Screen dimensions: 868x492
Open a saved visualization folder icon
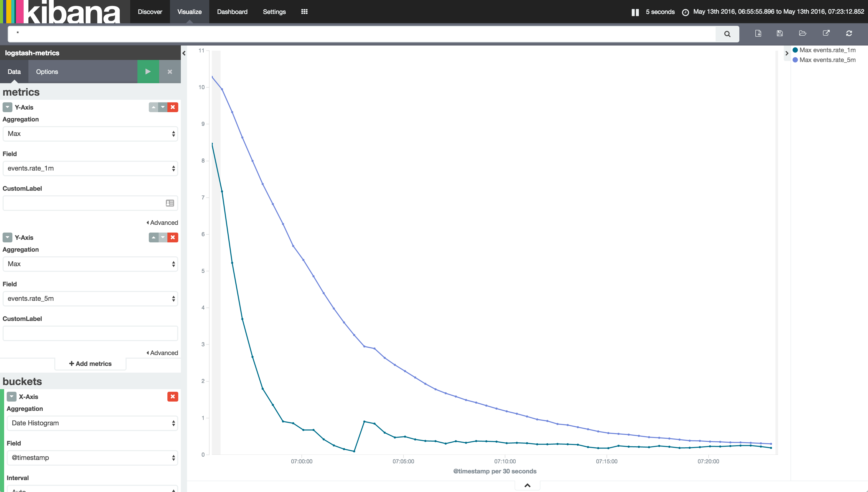802,33
